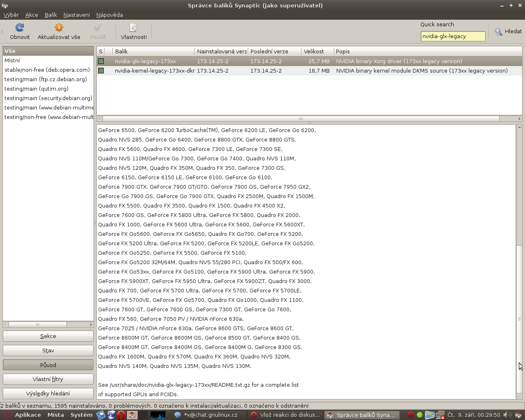The image size is (525, 420).
Task: Toggle status box for nvidia-kernel-legacy-173xx-dkms
Action: point(101,71)
